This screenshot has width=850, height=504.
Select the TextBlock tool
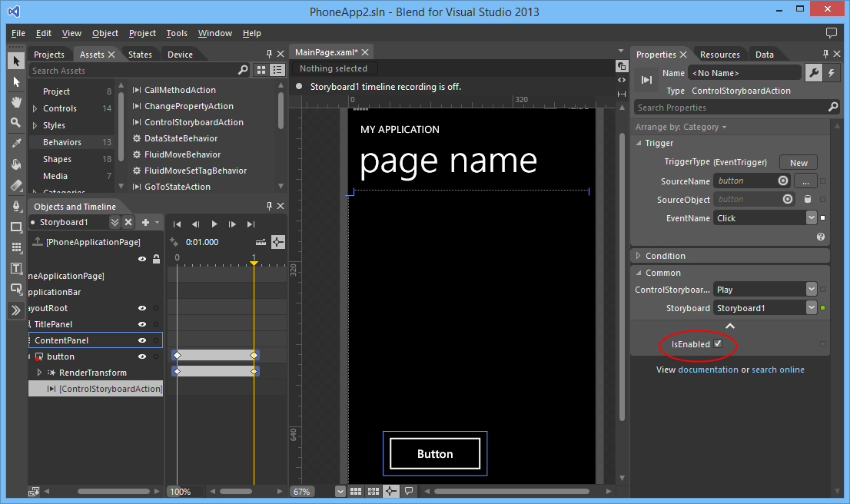(x=16, y=268)
